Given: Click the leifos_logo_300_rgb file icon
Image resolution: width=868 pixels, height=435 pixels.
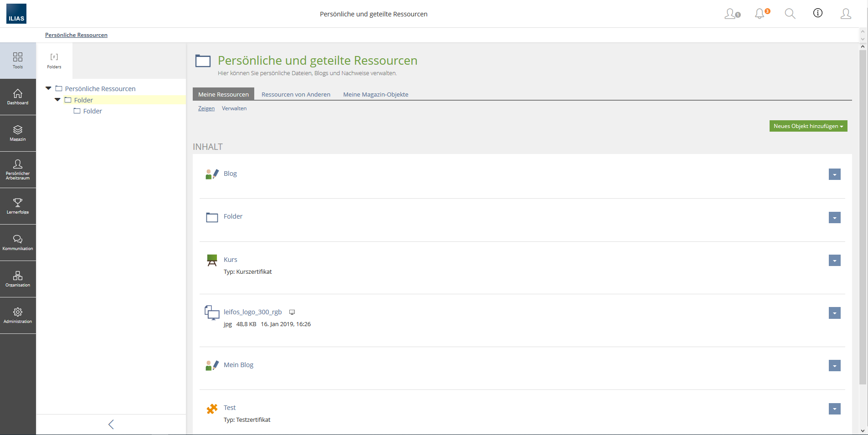Looking at the screenshot, I should coord(212,312).
